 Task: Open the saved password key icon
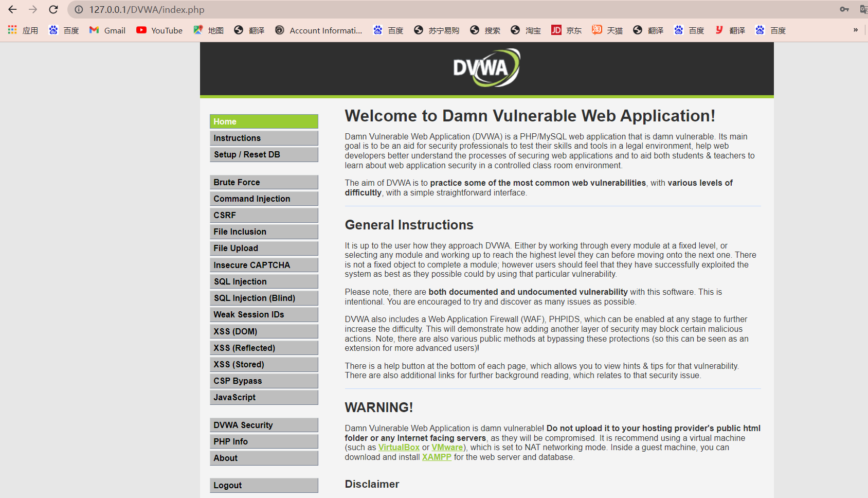[x=844, y=9]
